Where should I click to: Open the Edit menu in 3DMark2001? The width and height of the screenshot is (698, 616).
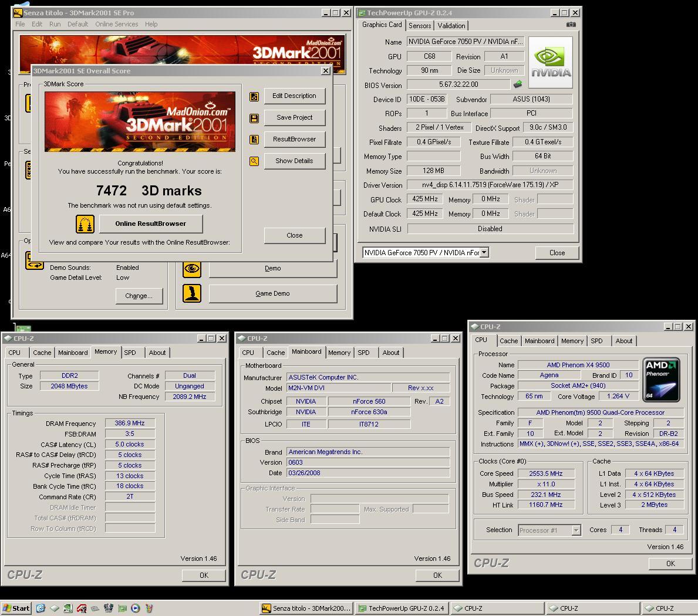click(37, 24)
